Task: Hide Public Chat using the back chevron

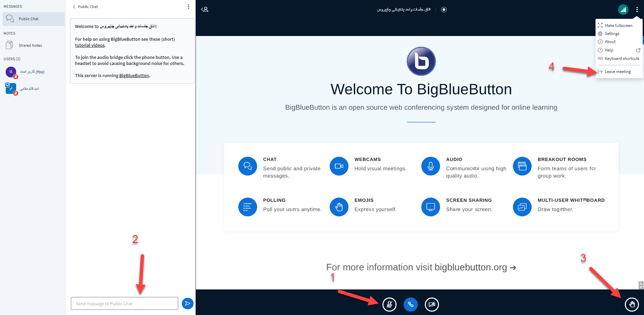Action: (x=74, y=7)
